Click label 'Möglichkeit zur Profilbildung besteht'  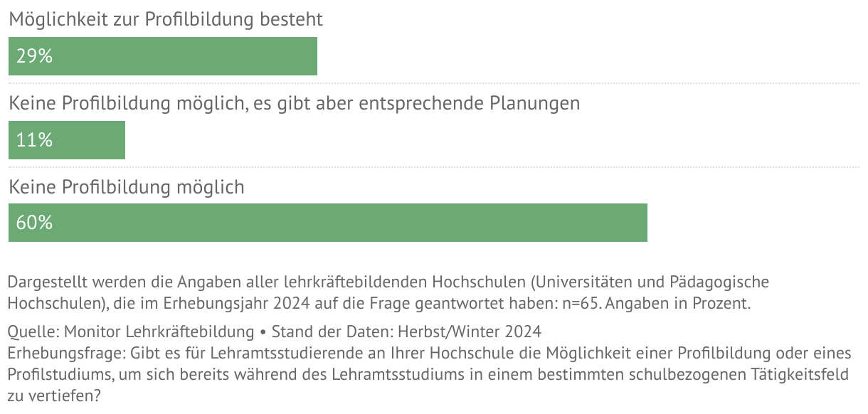(166, 20)
